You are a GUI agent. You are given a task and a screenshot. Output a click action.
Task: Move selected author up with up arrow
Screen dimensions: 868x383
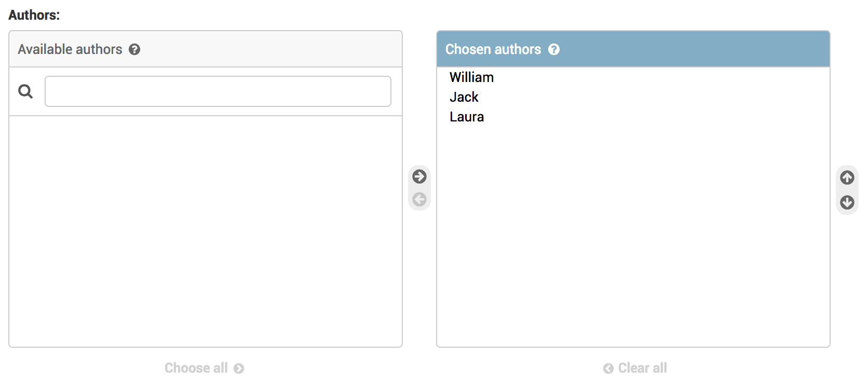pos(847,177)
